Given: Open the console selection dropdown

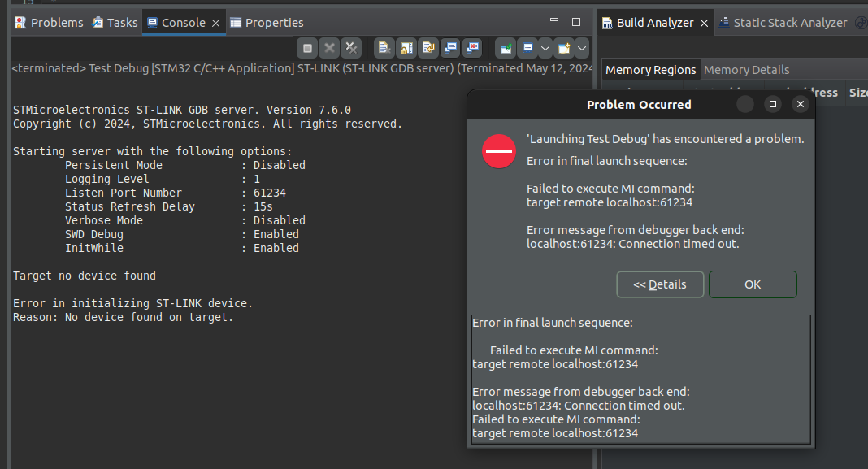Looking at the screenshot, I should coord(543,47).
